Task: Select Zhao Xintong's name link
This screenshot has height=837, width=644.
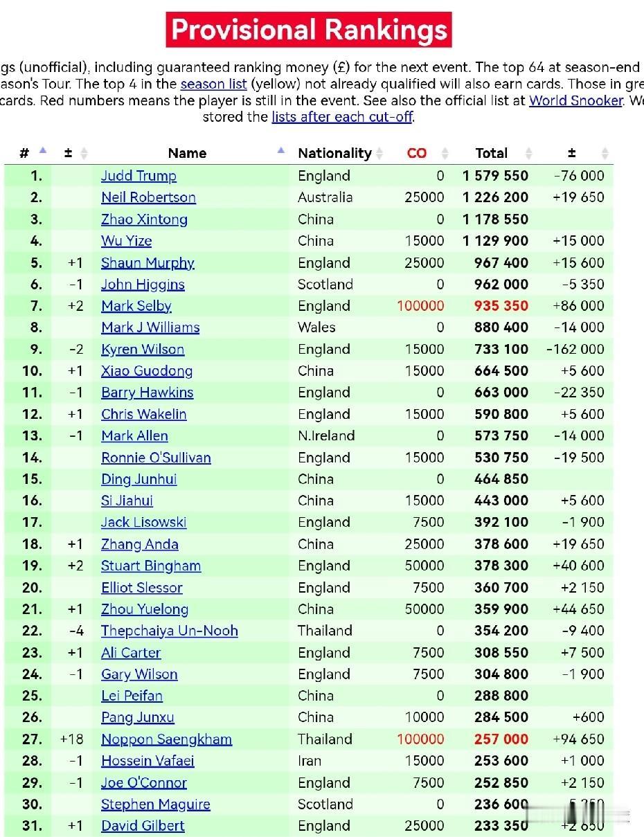Action: (144, 219)
